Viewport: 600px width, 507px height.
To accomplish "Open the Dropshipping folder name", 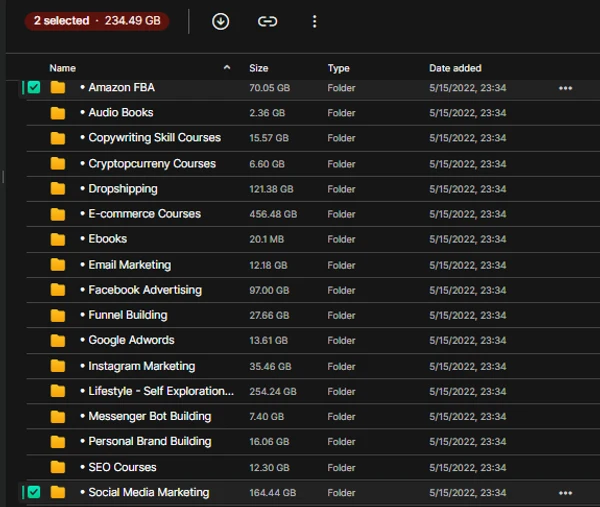I will click(123, 189).
